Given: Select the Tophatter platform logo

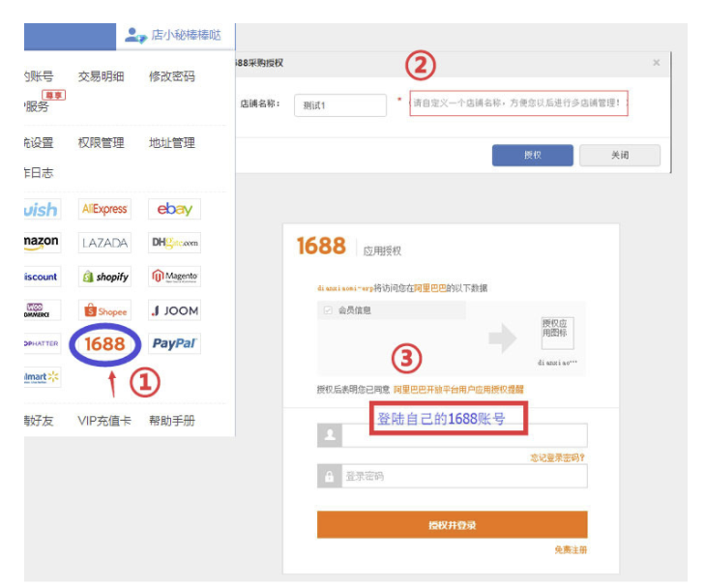Looking at the screenshot, I should [x=43, y=344].
